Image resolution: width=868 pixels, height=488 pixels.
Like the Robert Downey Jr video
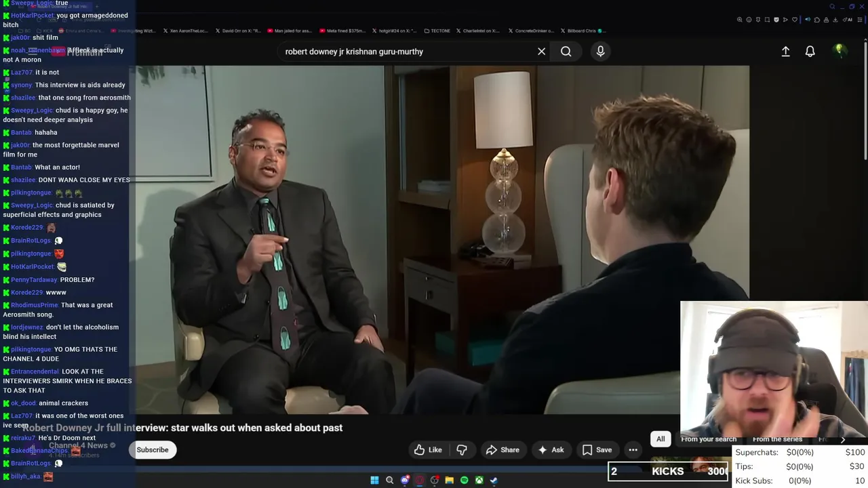428,450
